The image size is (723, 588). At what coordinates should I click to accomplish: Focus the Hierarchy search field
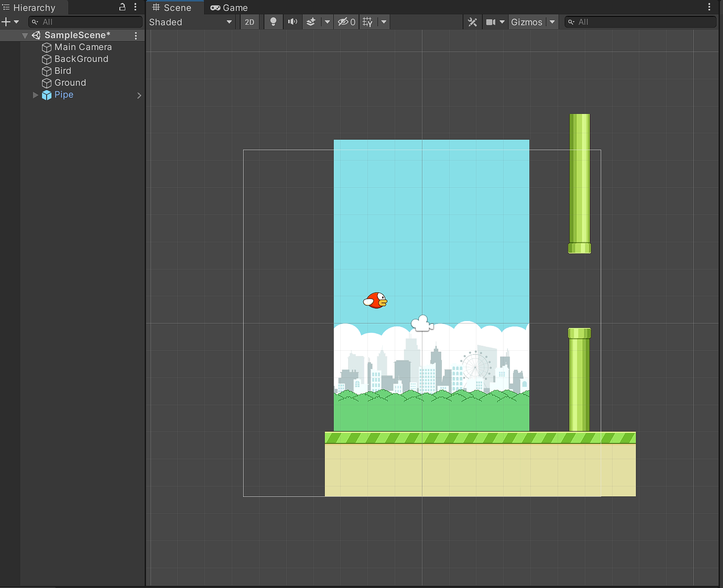(89, 22)
